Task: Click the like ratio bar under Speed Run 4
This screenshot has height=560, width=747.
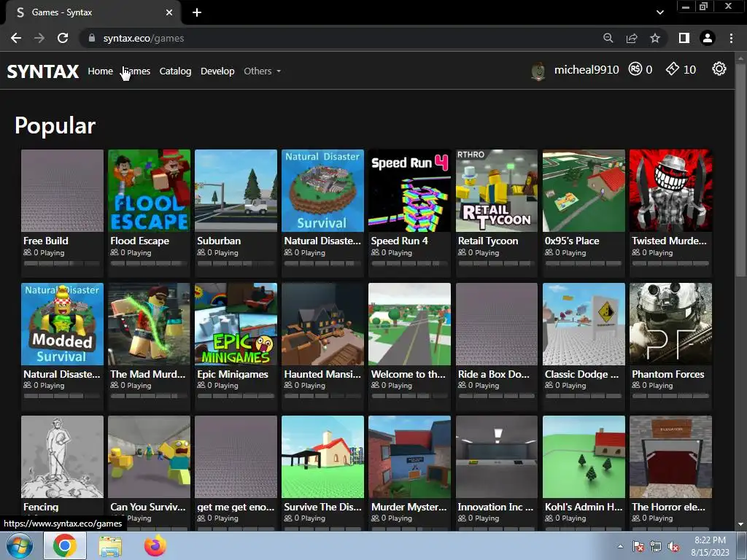Action: point(409,263)
